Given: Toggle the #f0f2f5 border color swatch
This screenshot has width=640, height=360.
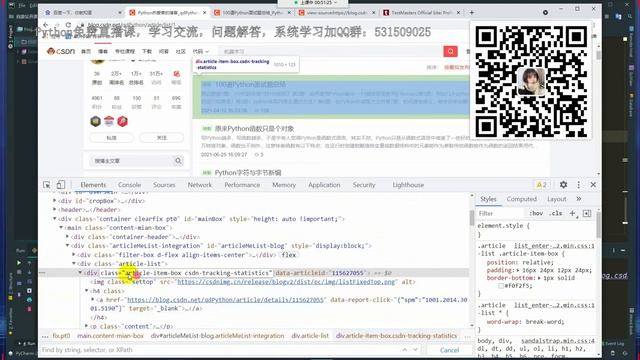Looking at the screenshot, I should [x=501, y=286].
